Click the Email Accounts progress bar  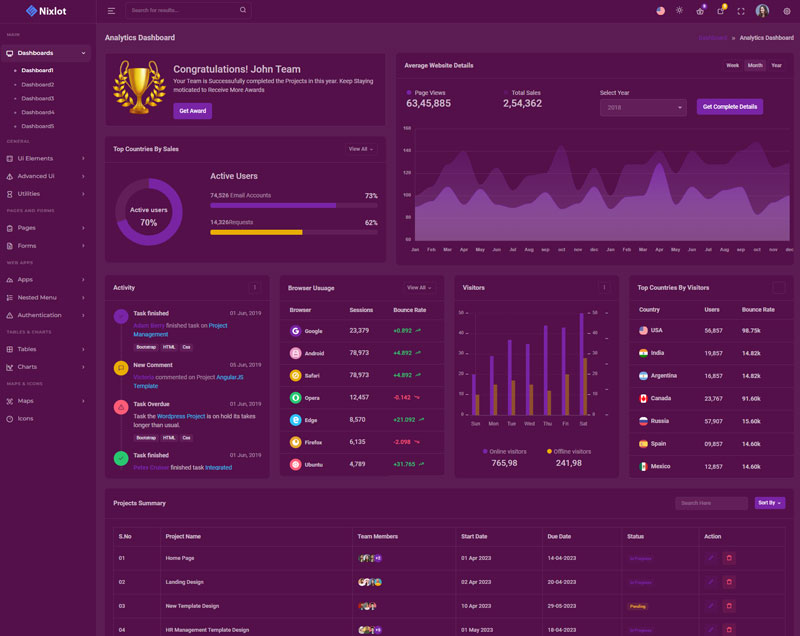294,205
